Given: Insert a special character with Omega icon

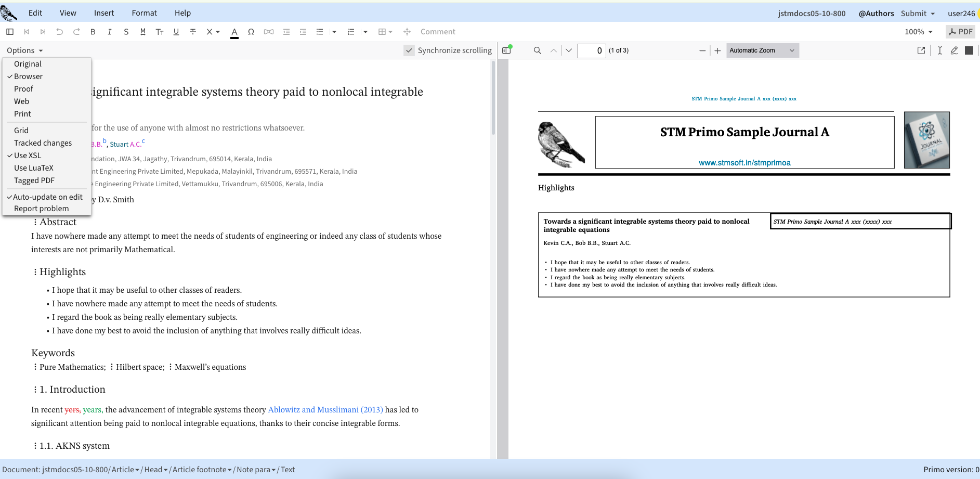Looking at the screenshot, I should [x=251, y=32].
